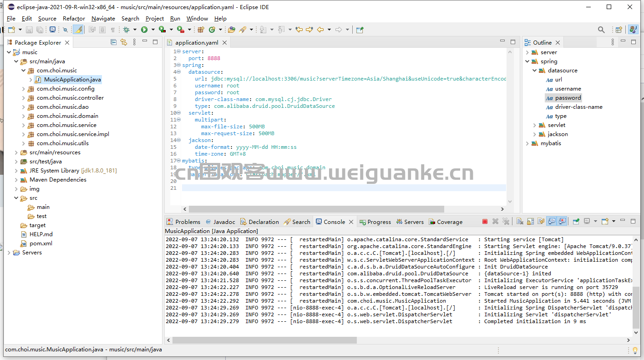Open the Run button dropdown arrow
Image resolution: width=644 pixels, height=360 pixels.
click(x=152, y=30)
